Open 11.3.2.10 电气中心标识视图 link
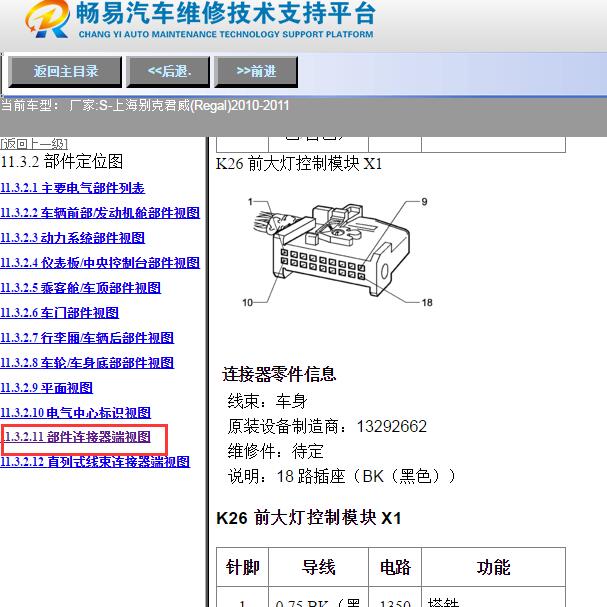 75,413
